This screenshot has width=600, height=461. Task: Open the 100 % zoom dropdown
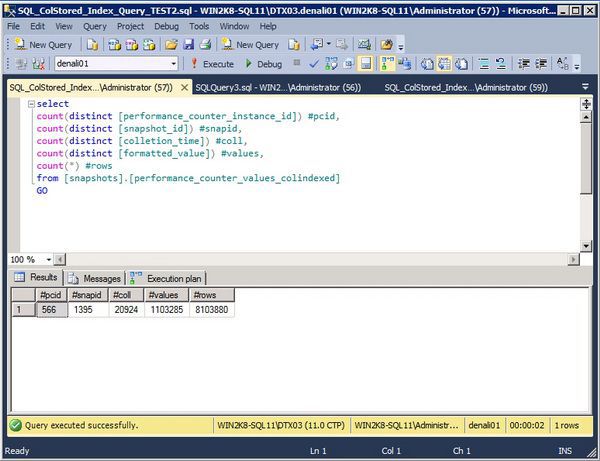pos(49,260)
